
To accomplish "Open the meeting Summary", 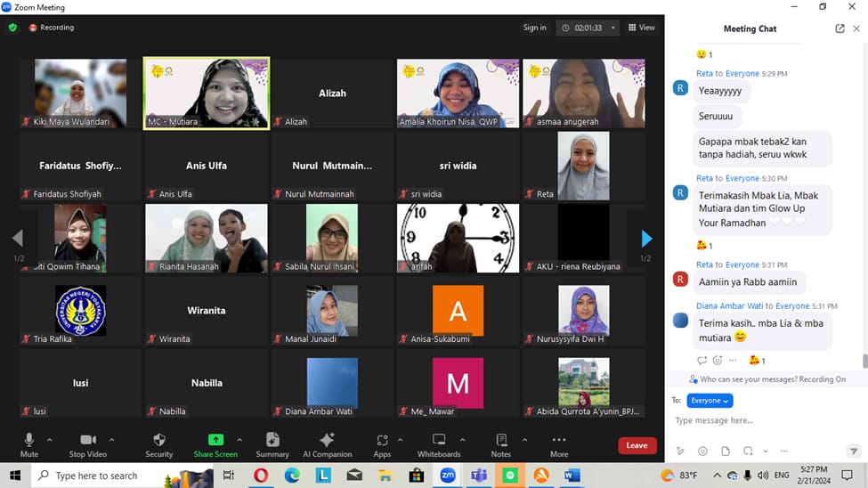I will pyautogui.click(x=272, y=444).
